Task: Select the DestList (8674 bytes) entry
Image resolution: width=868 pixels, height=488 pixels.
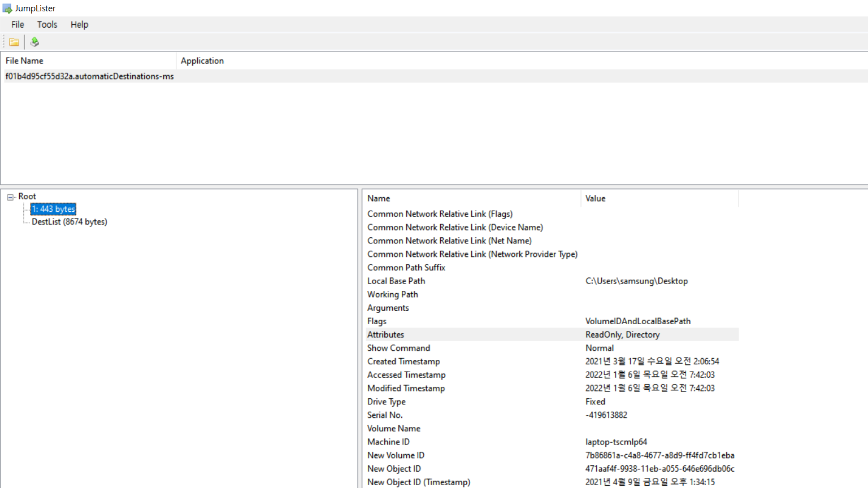Action: pyautogui.click(x=70, y=222)
